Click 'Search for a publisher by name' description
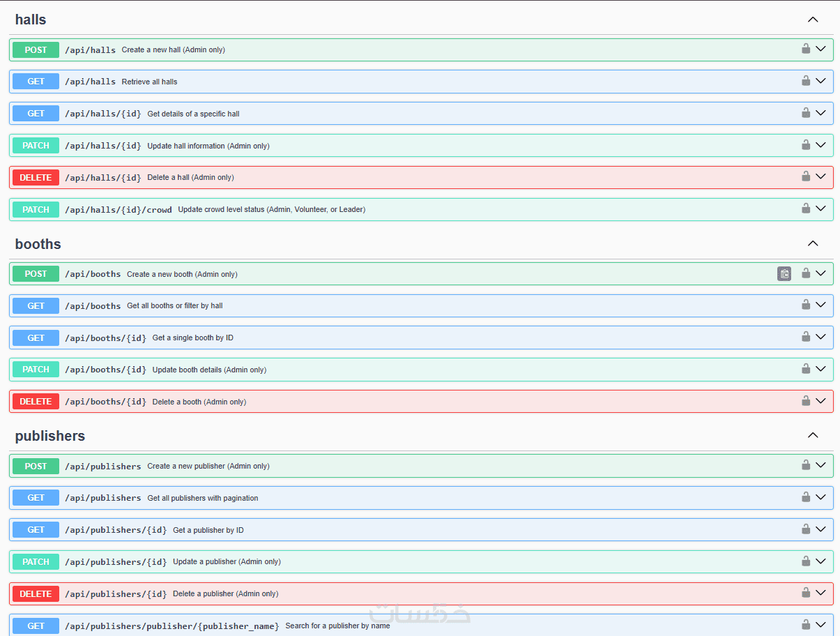The width and height of the screenshot is (840, 636). (x=337, y=626)
